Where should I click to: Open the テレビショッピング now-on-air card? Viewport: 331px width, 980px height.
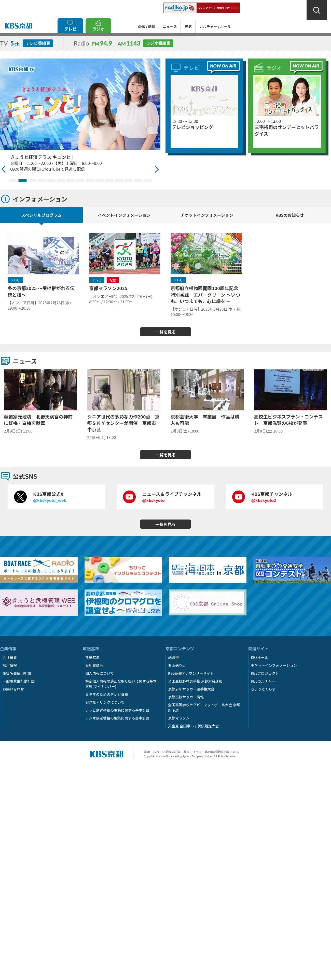pos(204,111)
